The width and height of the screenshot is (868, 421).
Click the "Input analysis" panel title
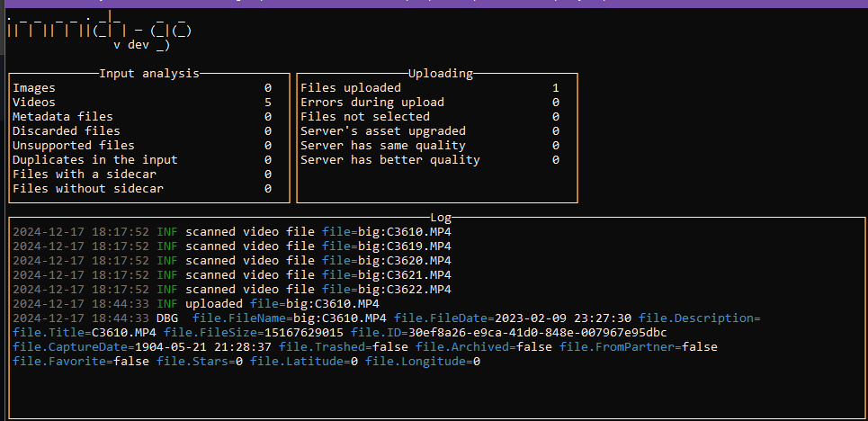(x=149, y=74)
